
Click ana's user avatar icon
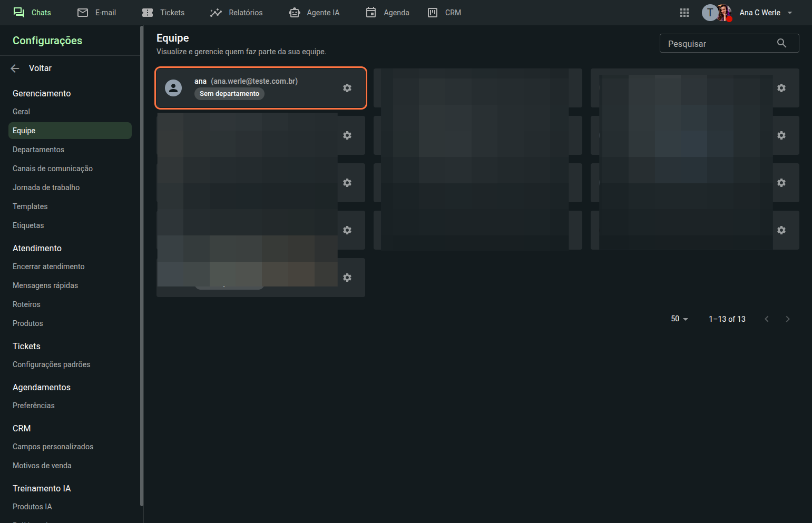tap(173, 88)
